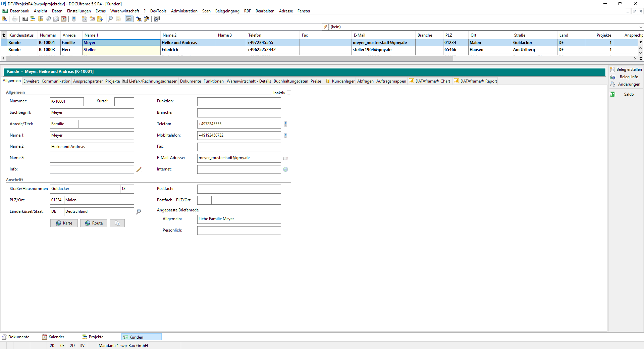Image resolution: width=644 pixels, height=349 pixels.
Task: Open the Buchhaltungsdaten tab
Action: (x=291, y=81)
